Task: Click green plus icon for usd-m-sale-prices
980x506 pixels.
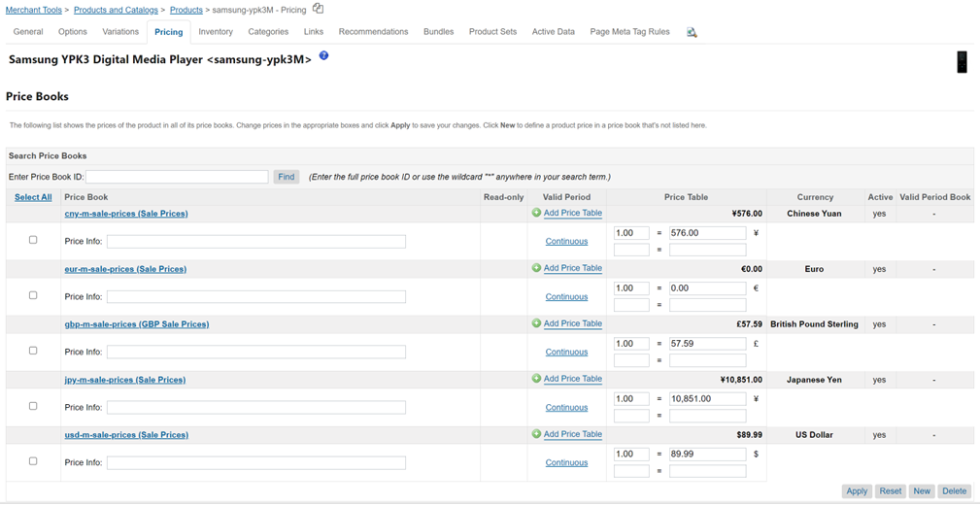Action: 536,434
